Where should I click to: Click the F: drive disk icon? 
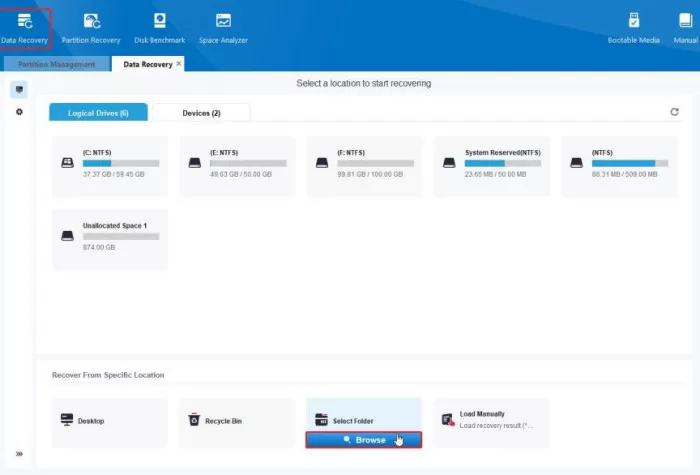322,162
